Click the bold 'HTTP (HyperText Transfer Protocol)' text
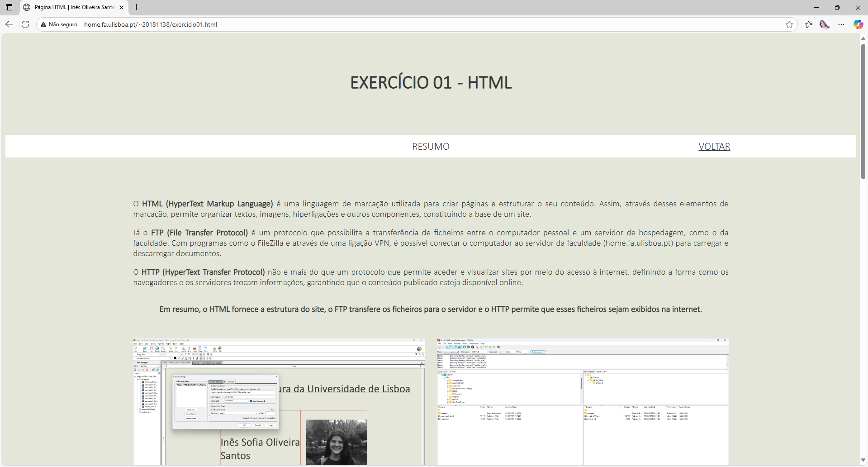Screen dimensions: 868x467 pyautogui.click(x=203, y=272)
